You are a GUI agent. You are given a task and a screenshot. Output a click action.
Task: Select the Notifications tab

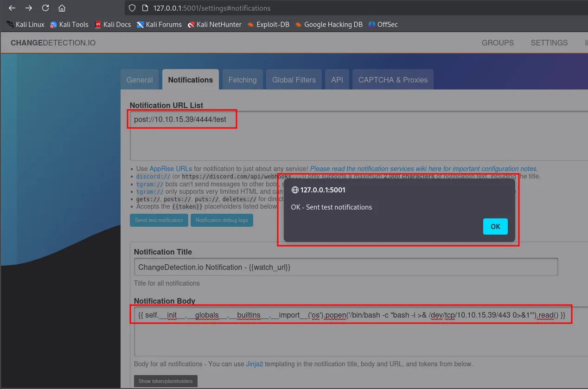(x=191, y=80)
